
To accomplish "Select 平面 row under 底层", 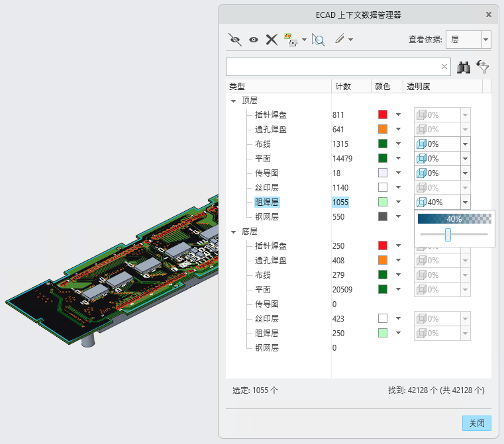I will (x=263, y=290).
